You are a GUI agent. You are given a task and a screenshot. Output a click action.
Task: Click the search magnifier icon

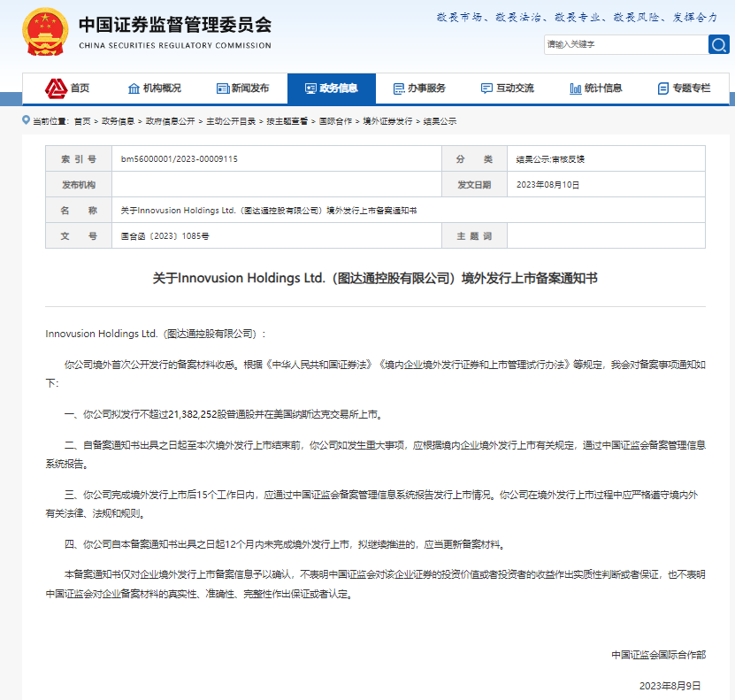tap(719, 44)
